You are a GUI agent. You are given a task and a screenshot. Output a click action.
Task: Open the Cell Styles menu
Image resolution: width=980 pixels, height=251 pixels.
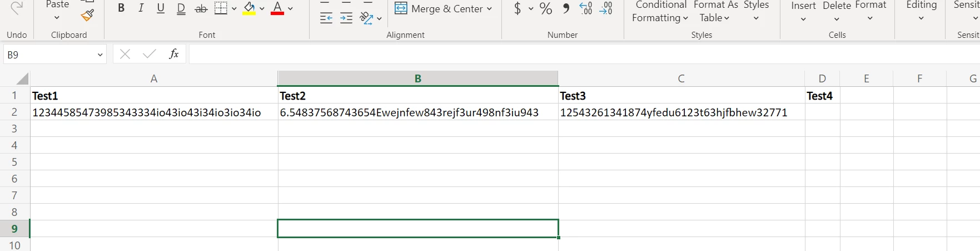click(x=756, y=11)
